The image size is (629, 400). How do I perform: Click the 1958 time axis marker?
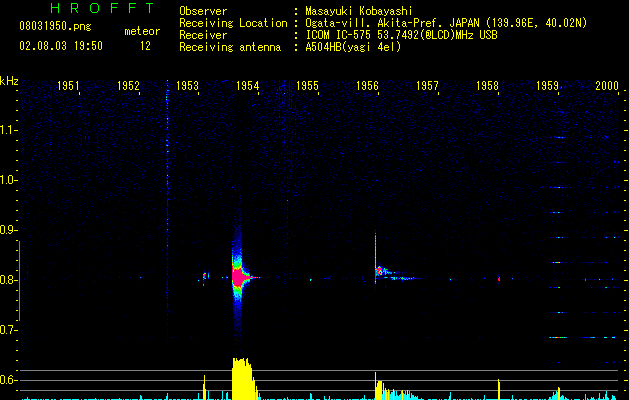click(x=487, y=85)
